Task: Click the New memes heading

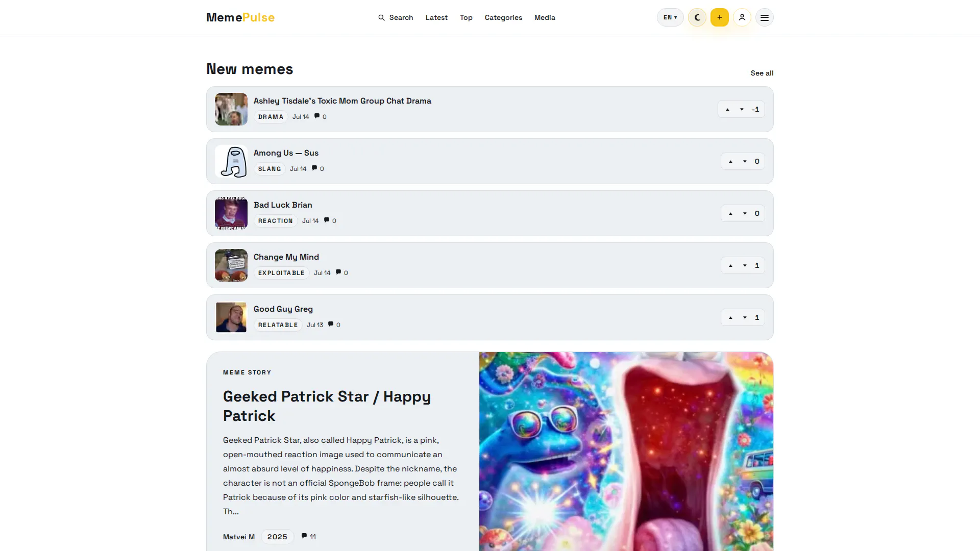Action: point(250,69)
